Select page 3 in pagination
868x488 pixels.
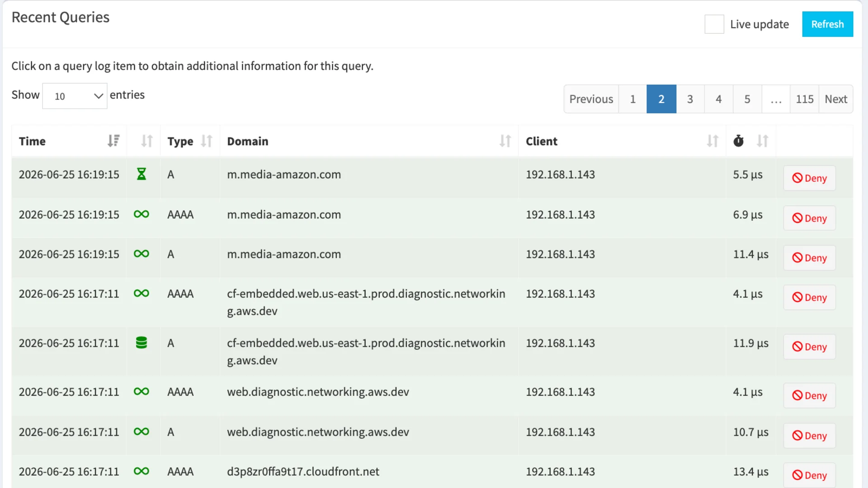click(690, 99)
